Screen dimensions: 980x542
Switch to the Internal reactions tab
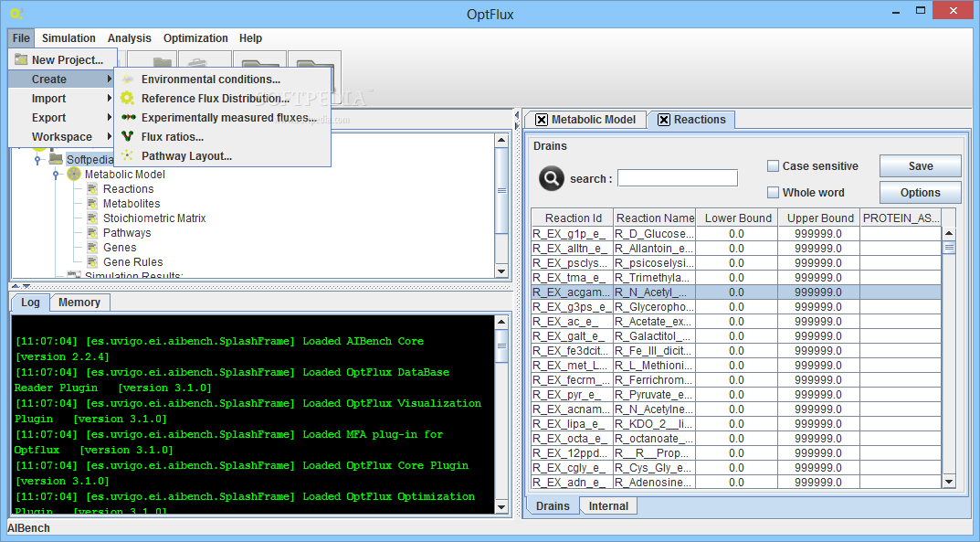(608, 505)
